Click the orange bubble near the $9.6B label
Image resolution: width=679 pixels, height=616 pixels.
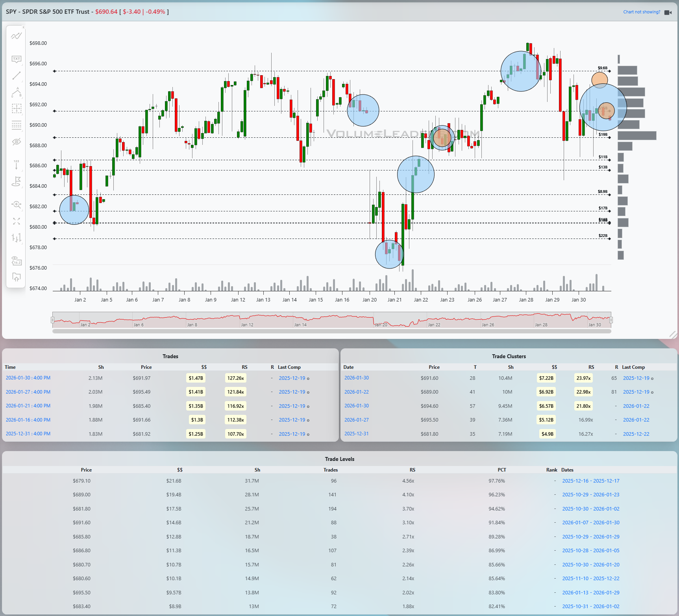click(x=599, y=80)
